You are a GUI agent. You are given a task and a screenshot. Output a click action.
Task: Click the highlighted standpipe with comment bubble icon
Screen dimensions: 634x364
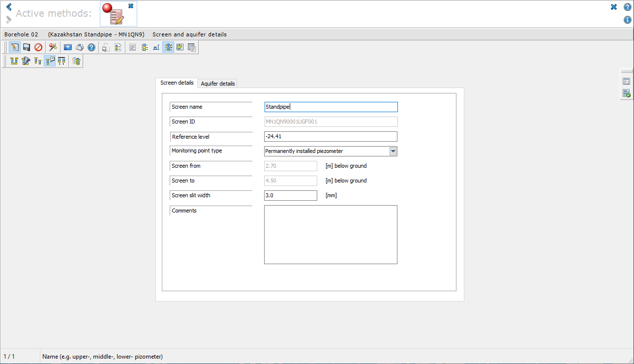pyautogui.click(x=50, y=61)
